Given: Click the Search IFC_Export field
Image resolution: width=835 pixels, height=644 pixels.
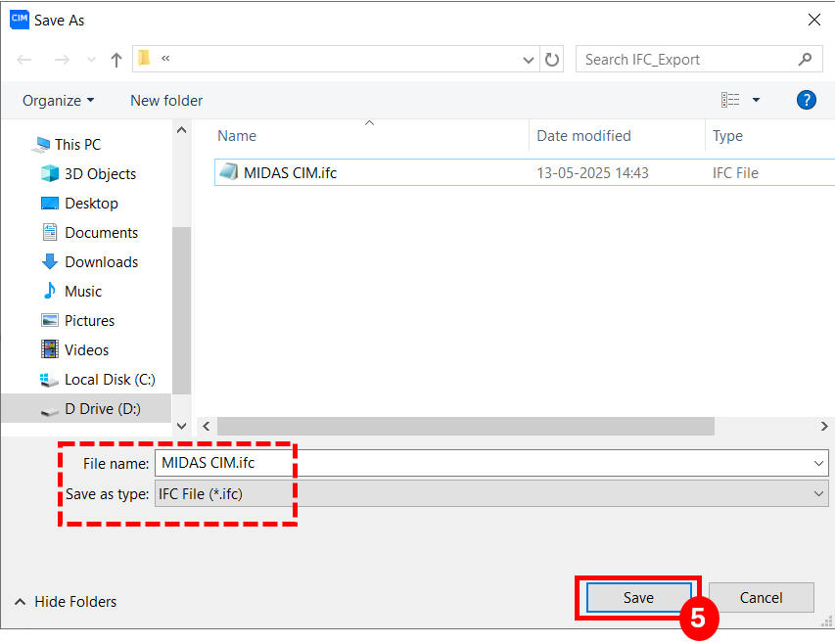Looking at the screenshot, I should pos(699,59).
